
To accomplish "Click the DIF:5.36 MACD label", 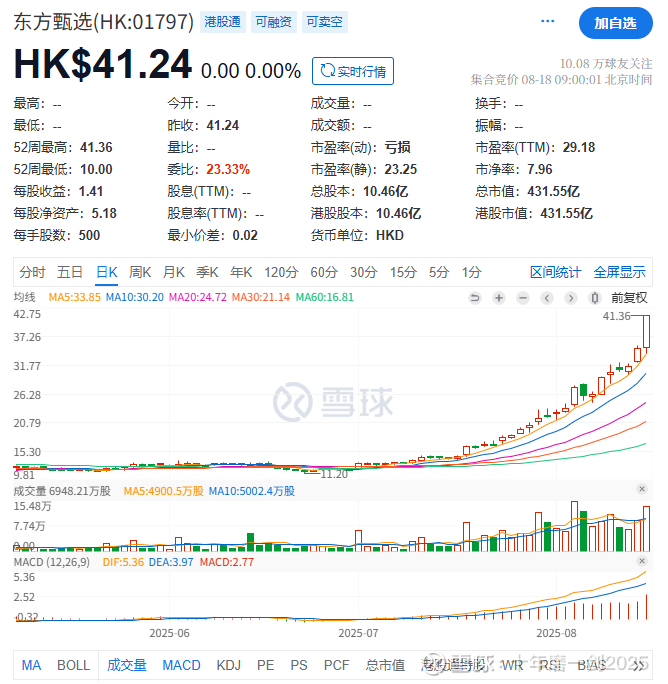I will tap(123, 562).
